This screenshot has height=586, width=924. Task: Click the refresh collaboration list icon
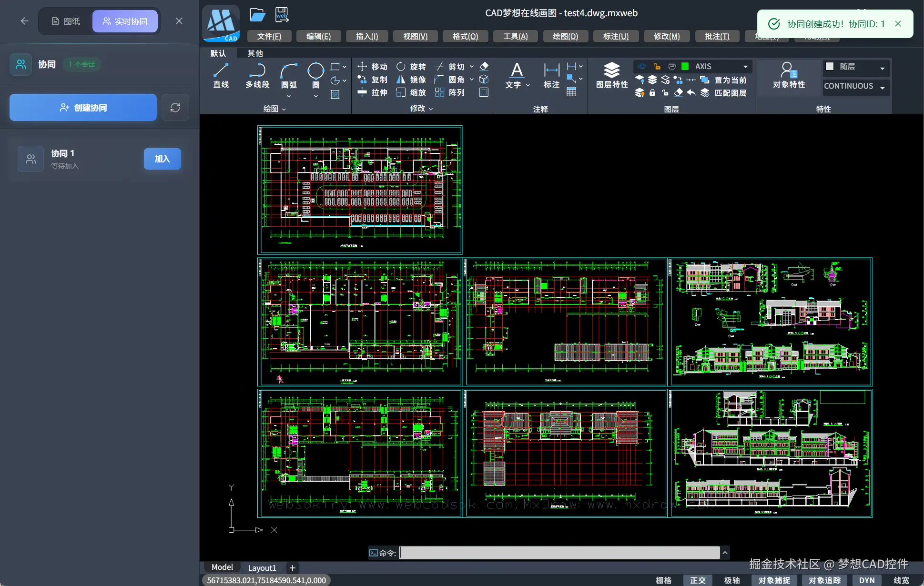(x=175, y=108)
